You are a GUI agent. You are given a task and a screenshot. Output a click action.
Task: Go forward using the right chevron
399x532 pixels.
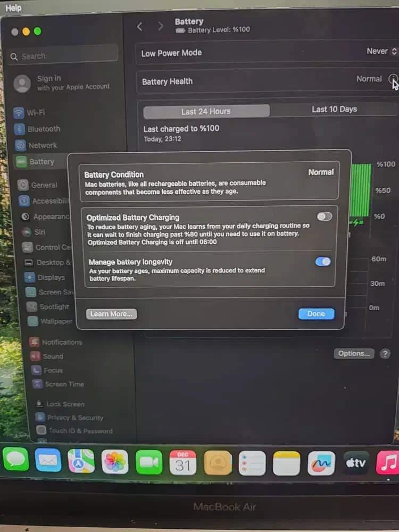click(x=160, y=27)
